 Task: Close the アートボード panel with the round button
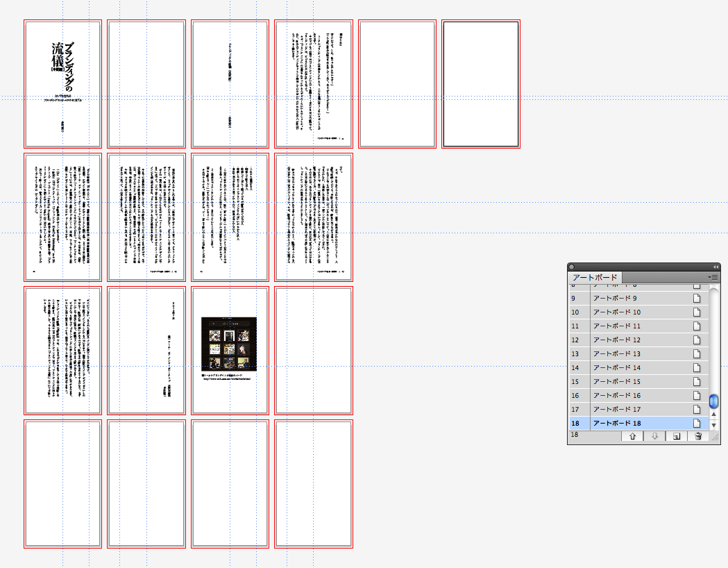pos(572,267)
